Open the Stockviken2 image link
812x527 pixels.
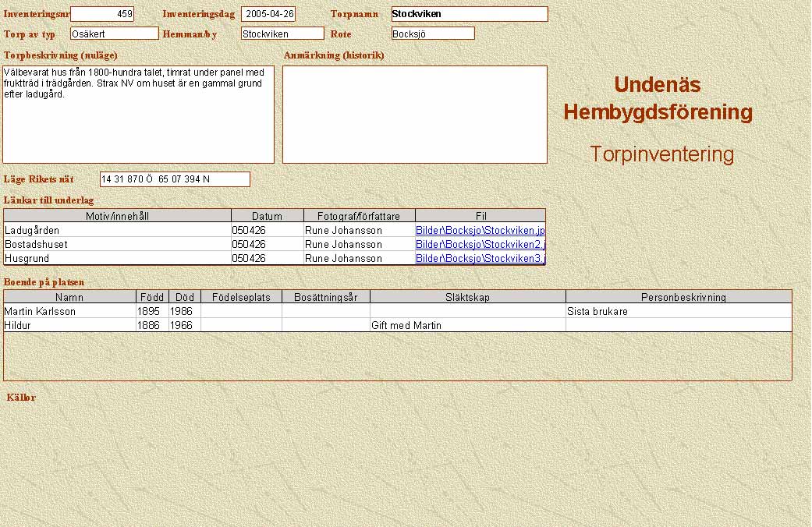480,245
